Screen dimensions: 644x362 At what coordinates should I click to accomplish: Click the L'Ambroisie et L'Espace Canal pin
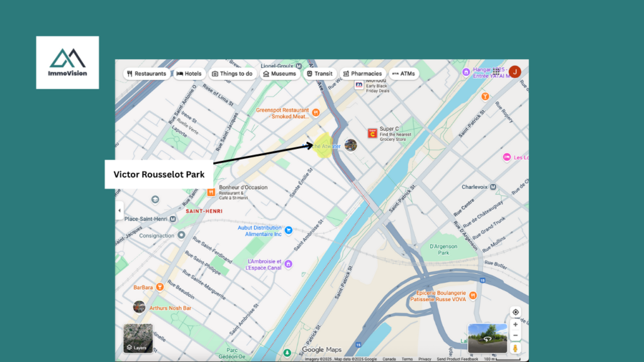click(288, 264)
